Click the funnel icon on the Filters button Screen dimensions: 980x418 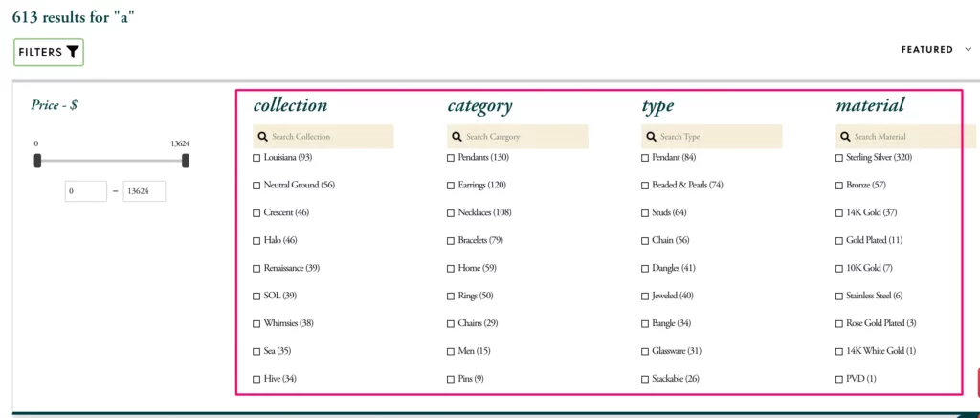pos(73,53)
